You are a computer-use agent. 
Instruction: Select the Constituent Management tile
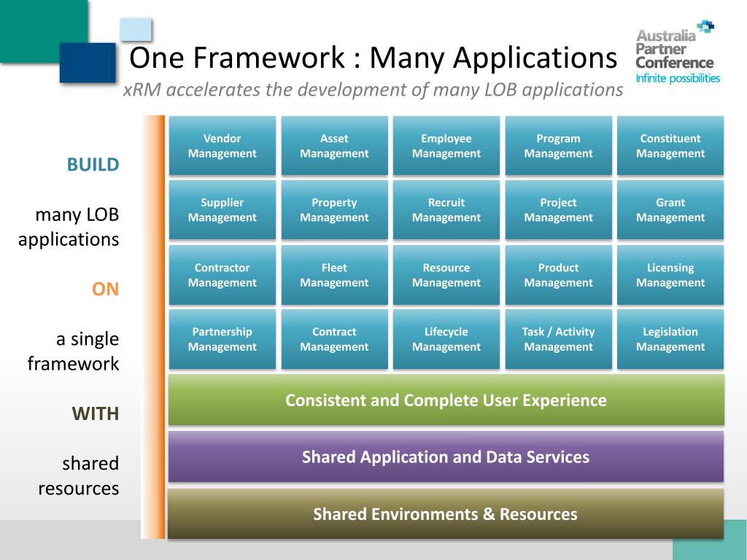(x=670, y=146)
